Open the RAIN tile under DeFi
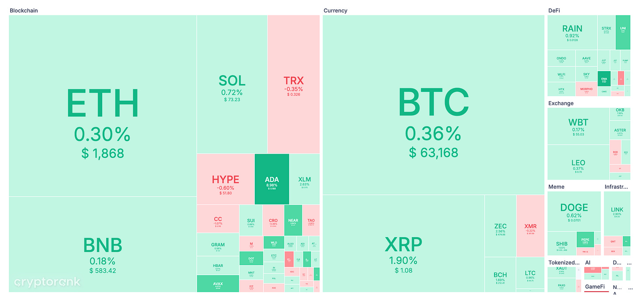 click(x=572, y=33)
